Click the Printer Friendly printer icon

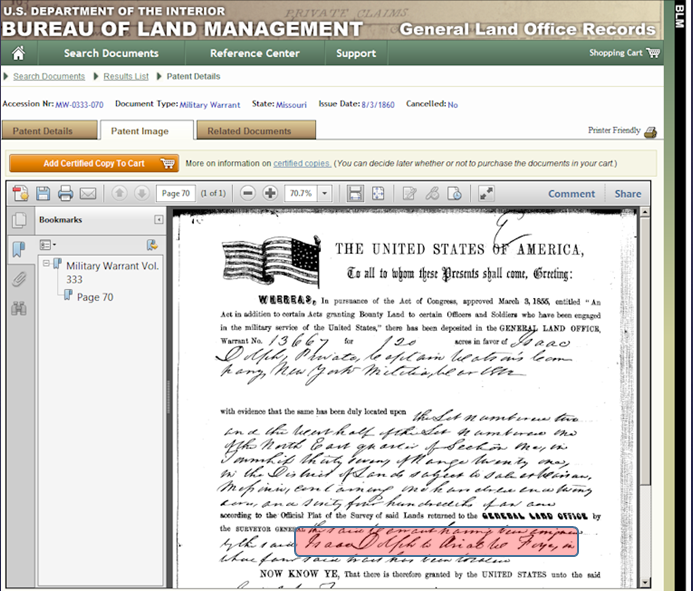pos(650,132)
